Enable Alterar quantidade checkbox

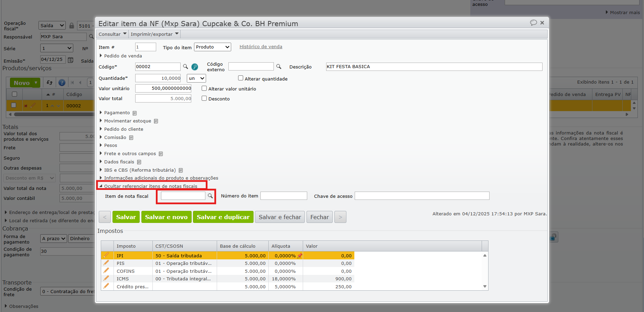[x=240, y=78]
